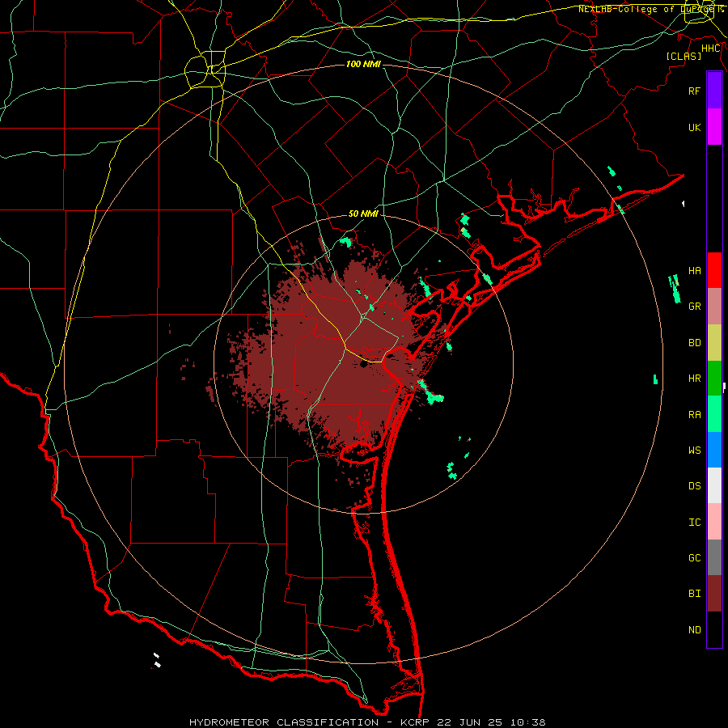Click the GC gray legend swatch

(714, 557)
